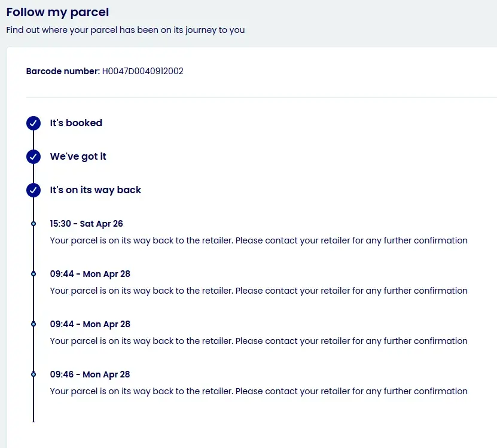Click the status message under the 15:30 entry
This screenshot has height=448, width=497.
point(258,240)
